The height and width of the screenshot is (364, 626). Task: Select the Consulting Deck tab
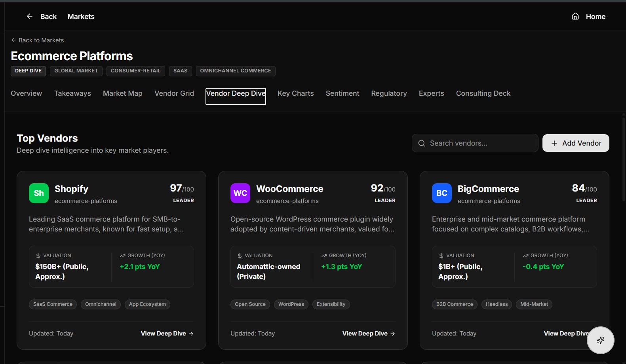click(x=483, y=93)
